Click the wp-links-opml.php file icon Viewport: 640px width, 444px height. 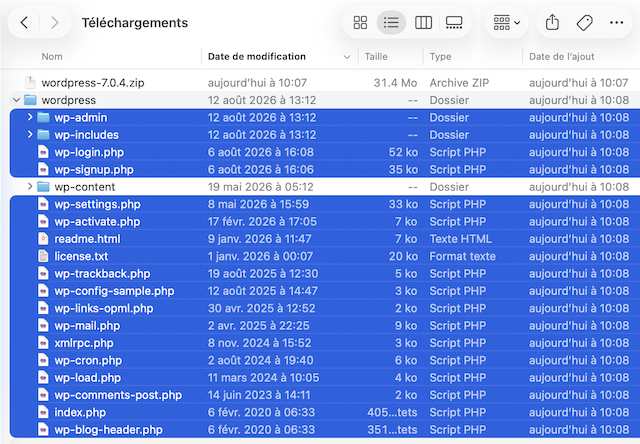tap(43, 308)
